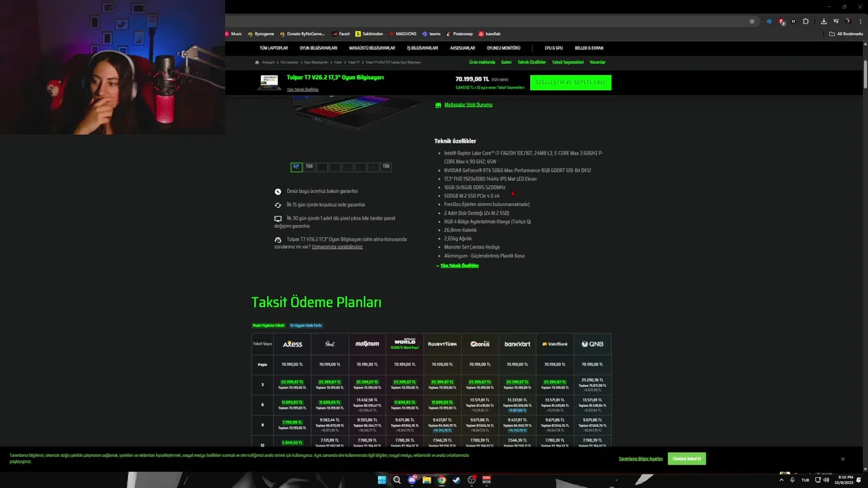
Task: Open Tanımlama Bilgisi Ayarları link
Action: [641, 459]
